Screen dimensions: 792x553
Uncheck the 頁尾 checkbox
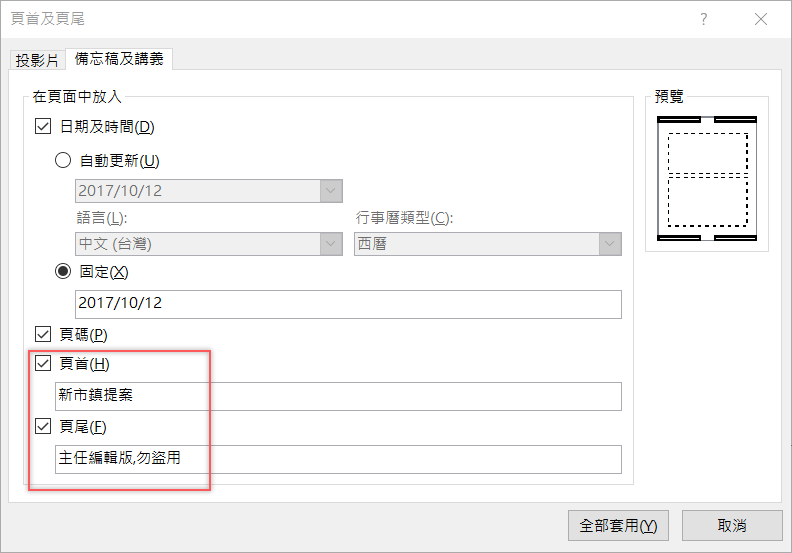(x=43, y=427)
